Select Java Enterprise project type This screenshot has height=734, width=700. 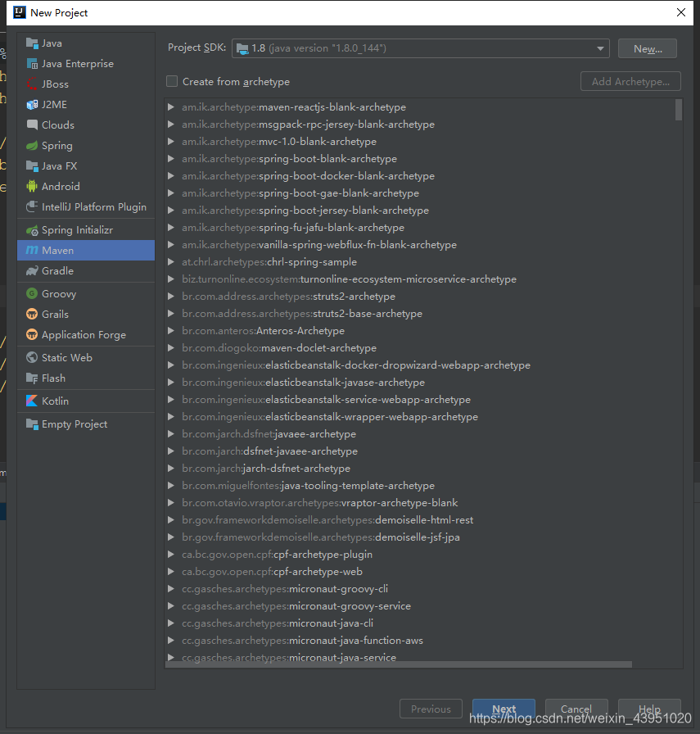click(86, 64)
